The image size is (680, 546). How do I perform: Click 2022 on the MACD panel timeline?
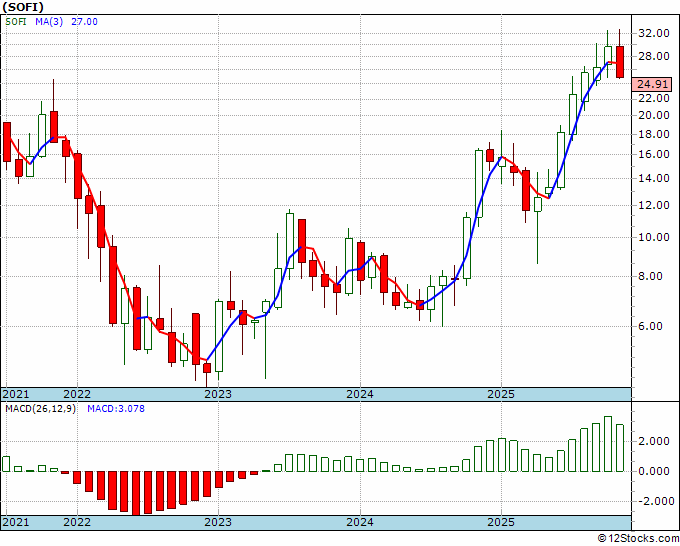pos(77,522)
